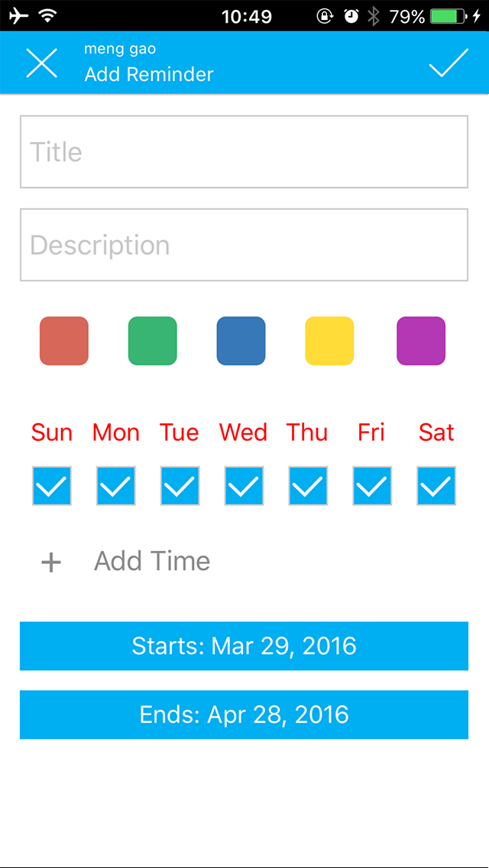489x868 pixels.
Task: Open the Starts: Mar 29, 2016 date picker
Action: coord(244,646)
